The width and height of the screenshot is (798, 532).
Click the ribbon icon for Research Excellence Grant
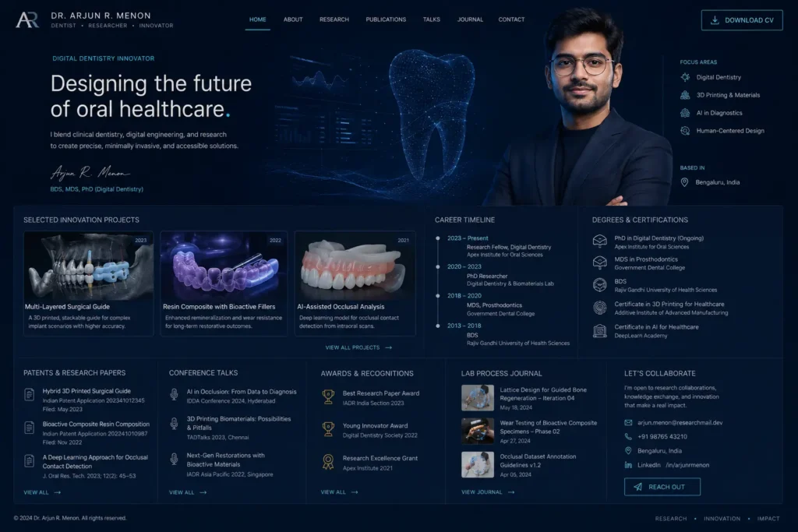click(x=328, y=462)
